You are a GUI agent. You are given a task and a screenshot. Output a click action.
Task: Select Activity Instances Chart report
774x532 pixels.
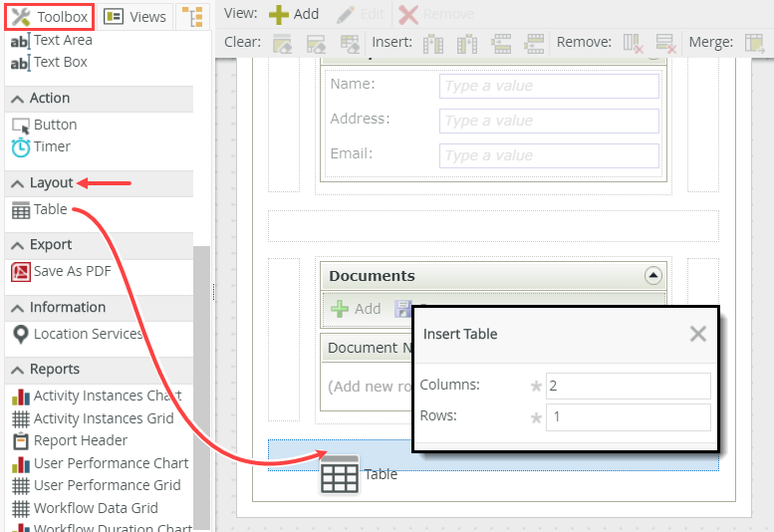coord(97,396)
